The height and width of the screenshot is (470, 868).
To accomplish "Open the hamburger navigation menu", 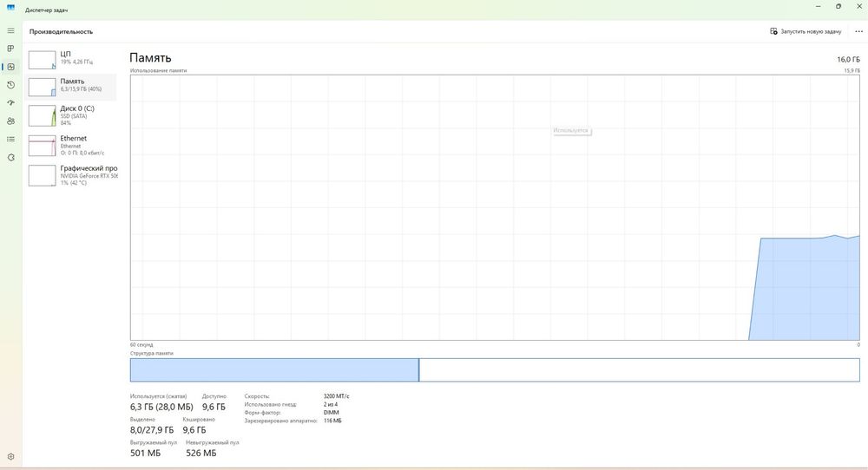I will click(10, 30).
